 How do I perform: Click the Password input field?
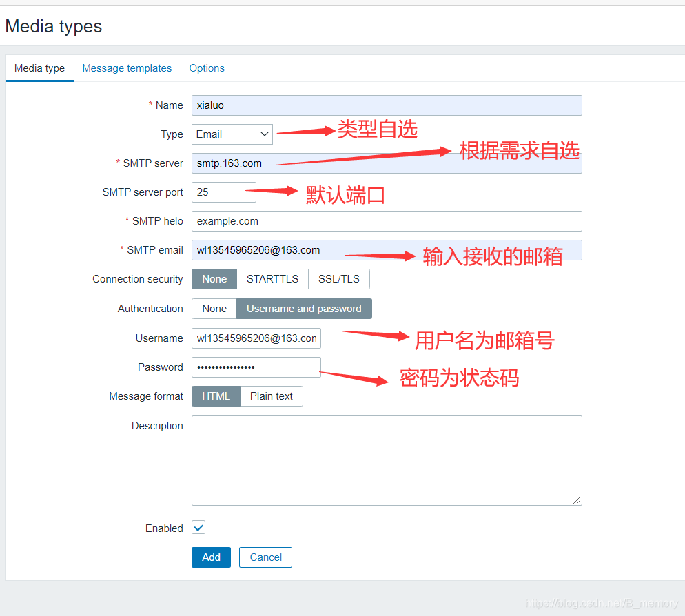point(256,367)
